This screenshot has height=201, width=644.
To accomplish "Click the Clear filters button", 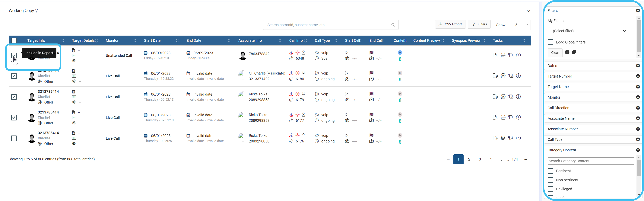I will pos(555,53).
